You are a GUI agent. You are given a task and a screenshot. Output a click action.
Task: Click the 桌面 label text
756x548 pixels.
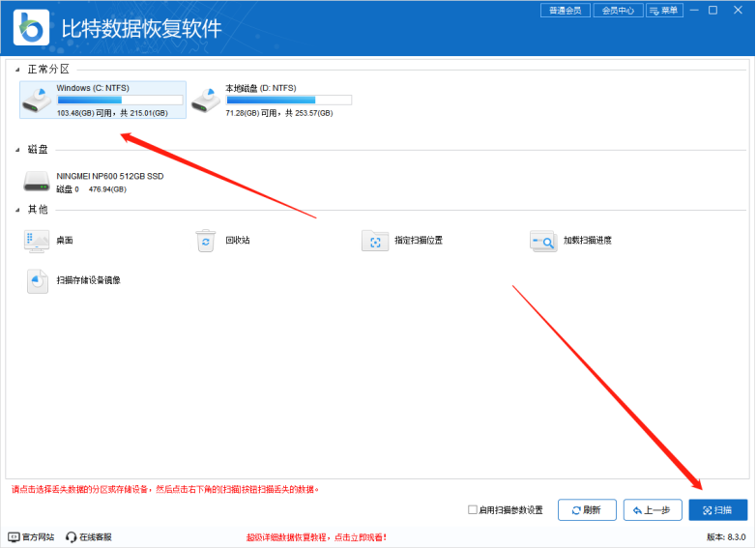(65, 240)
